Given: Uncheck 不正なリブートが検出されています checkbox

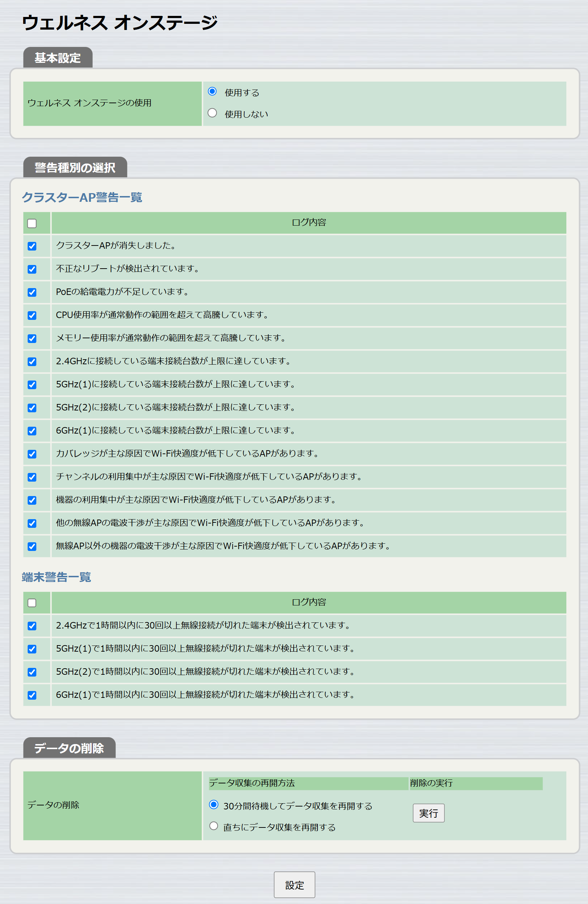Looking at the screenshot, I should [x=32, y=269].
